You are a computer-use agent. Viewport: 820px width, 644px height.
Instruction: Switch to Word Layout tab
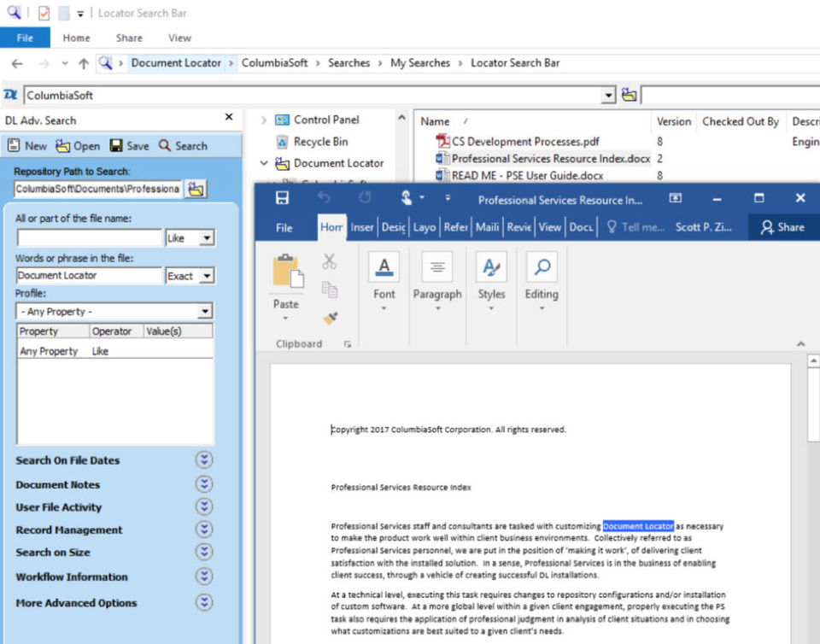coord(425,227)
